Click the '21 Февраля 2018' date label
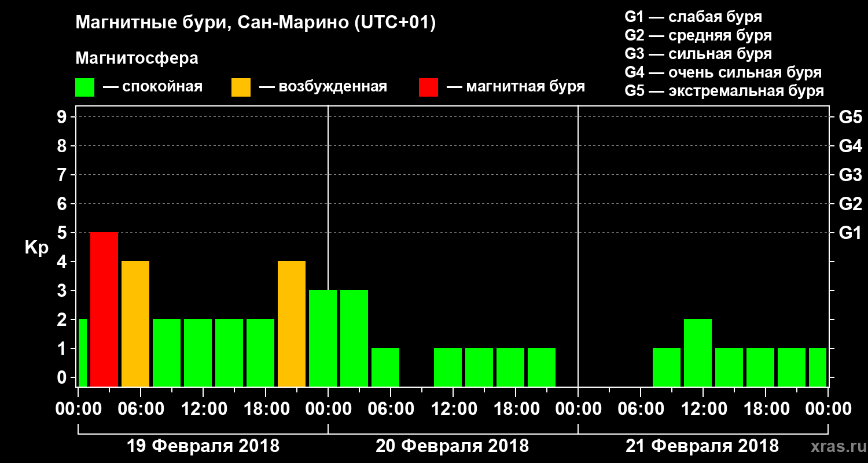The height and width of the screenshot is (463, 868). (703, 446)
